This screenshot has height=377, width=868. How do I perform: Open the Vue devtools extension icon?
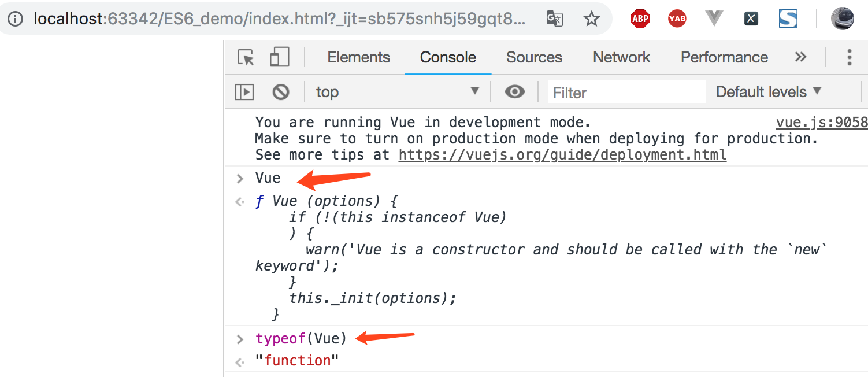[x=714, y=19]
